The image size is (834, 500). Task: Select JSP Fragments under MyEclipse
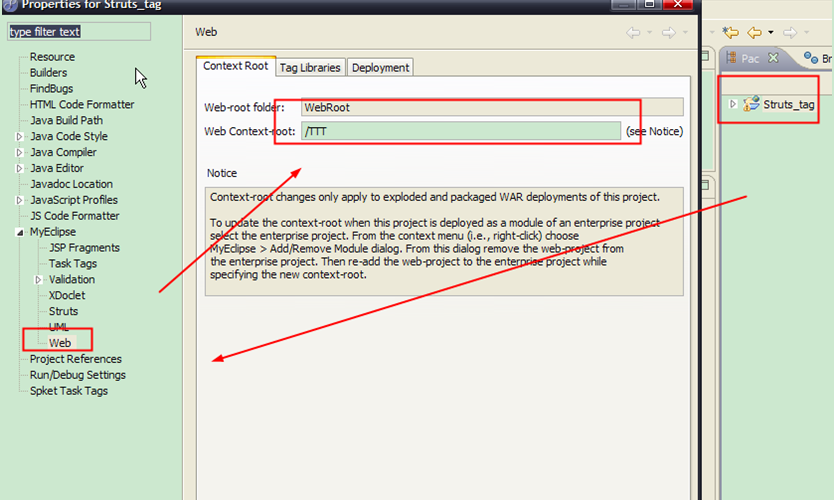[x=84, y=247]
